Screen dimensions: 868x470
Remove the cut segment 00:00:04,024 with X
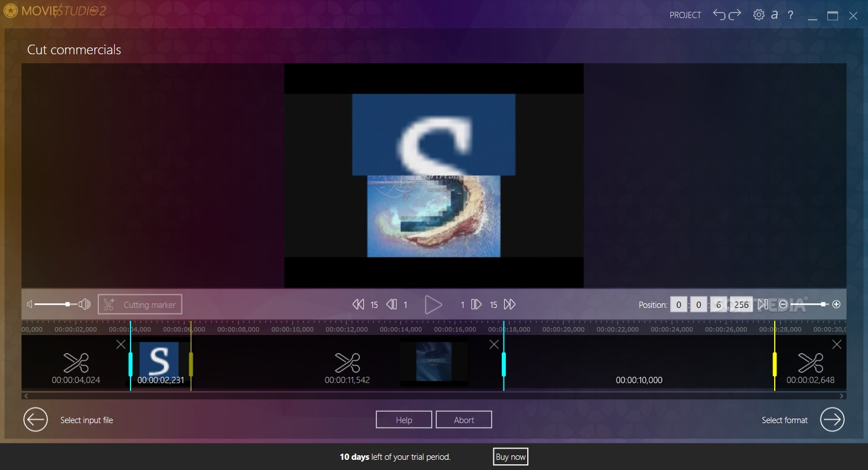click(x=120, y=344)
